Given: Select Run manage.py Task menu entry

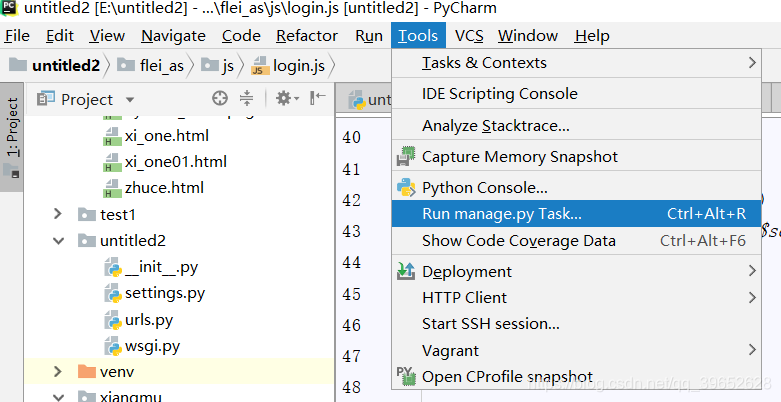Looking at the screenshot, I should pos(576,214).
